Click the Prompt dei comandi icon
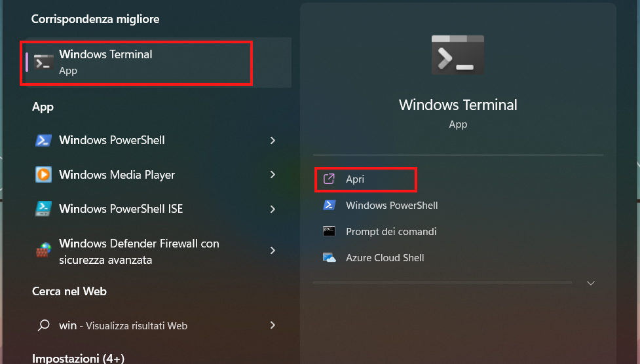 (x=329, y=232)
